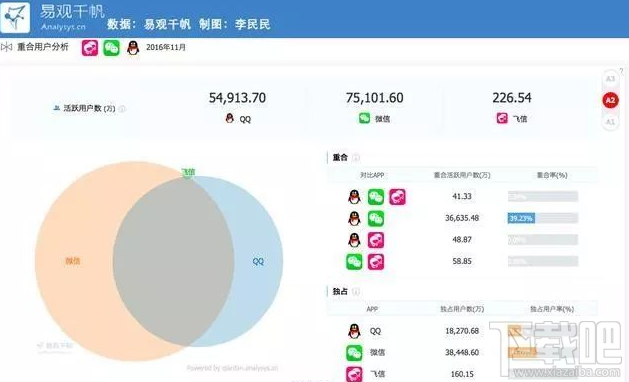Click the Feixin icon in the 48.87 row
This screenshot has height=382, width=629.
tap(376, 240)
